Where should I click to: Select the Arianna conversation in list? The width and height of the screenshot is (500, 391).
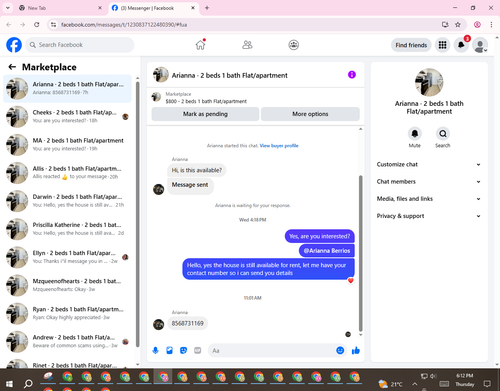67,89
